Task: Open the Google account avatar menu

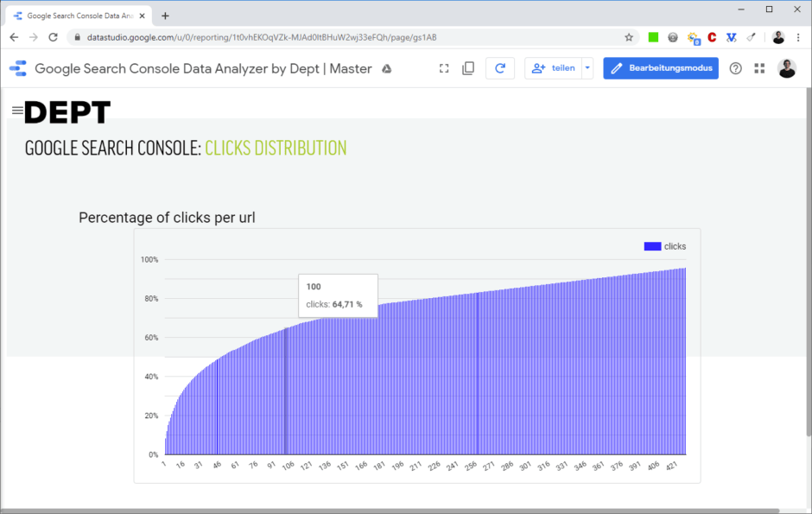Action: pos(787,67)
